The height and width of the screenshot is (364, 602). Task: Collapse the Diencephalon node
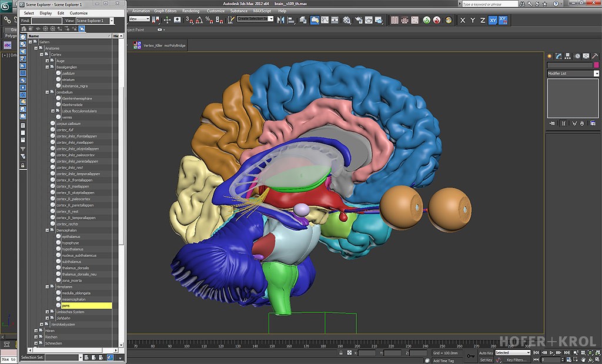(x=47, y=231)
